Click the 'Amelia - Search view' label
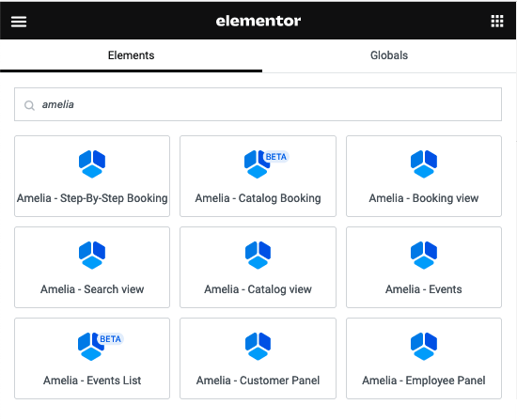 pos(92,289)
